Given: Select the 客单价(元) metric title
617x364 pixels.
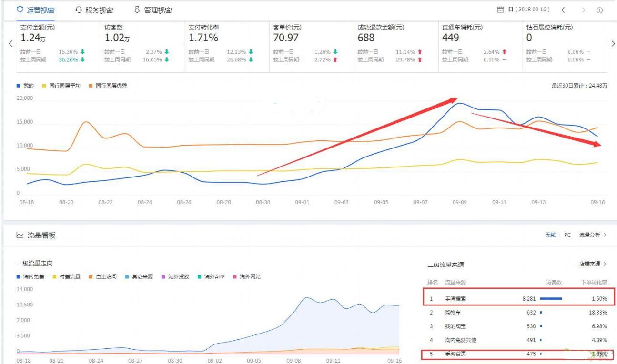Looking at the screenshot, I should point(287,28).
